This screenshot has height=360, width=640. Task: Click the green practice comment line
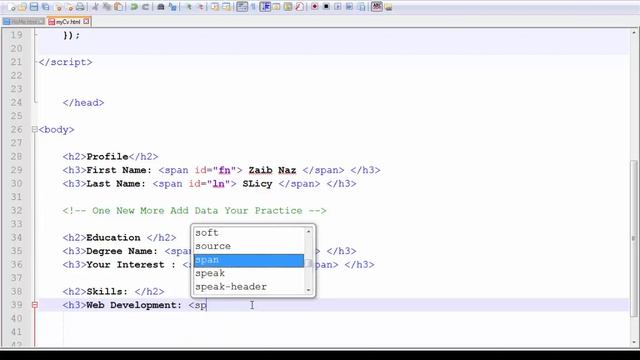click(x=194, y=211)
